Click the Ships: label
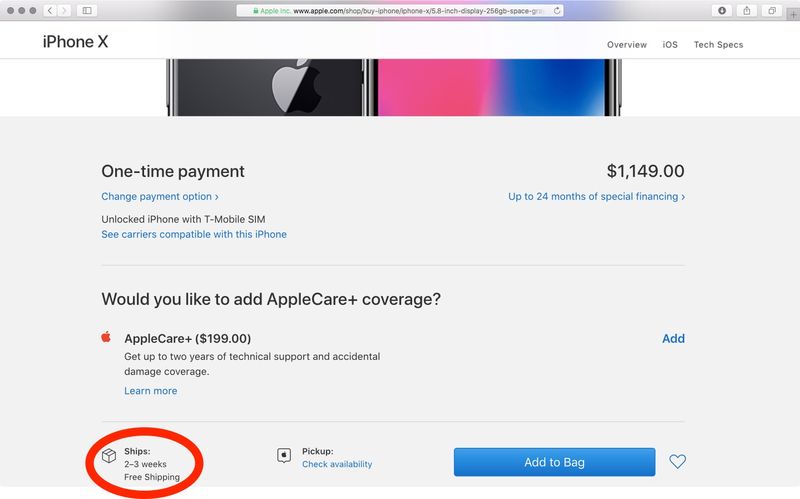This screenshot has height=499, width=800. [137, 451]
